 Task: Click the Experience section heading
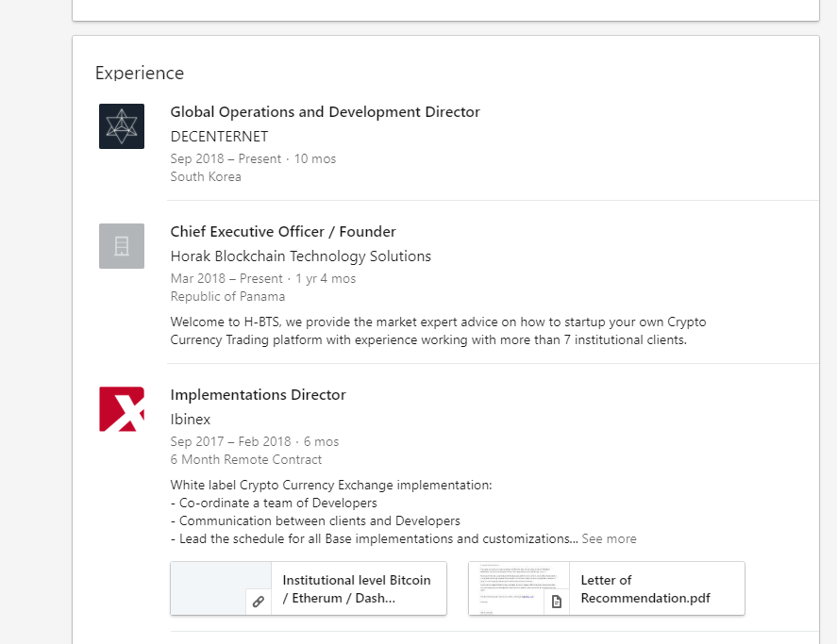(140, 74)
